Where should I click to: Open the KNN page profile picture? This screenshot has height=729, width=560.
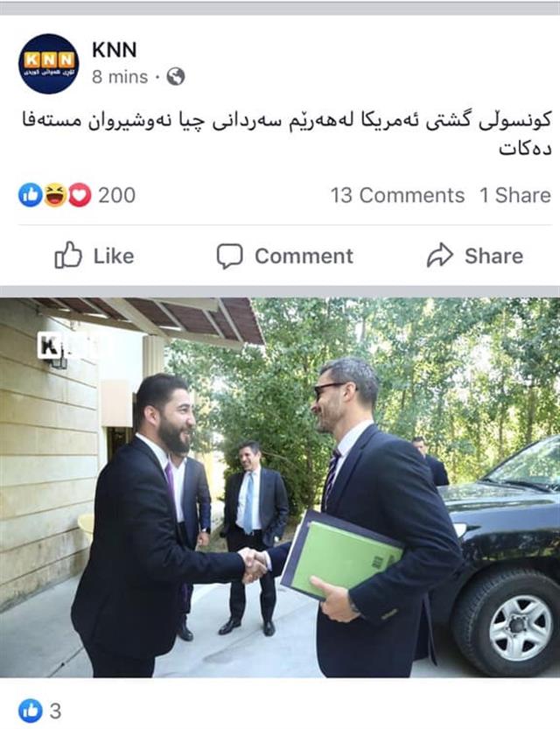(48, 64)
